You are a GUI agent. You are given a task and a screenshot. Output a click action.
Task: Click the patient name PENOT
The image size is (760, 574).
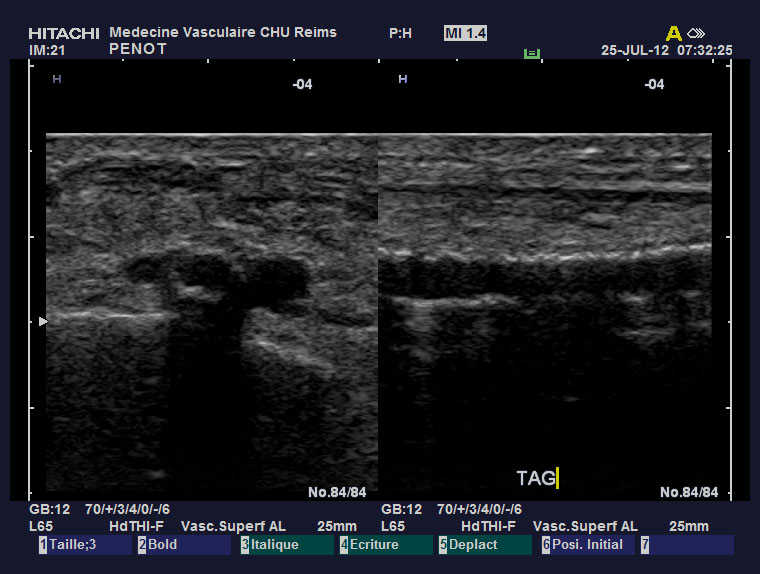click(138, 48)
